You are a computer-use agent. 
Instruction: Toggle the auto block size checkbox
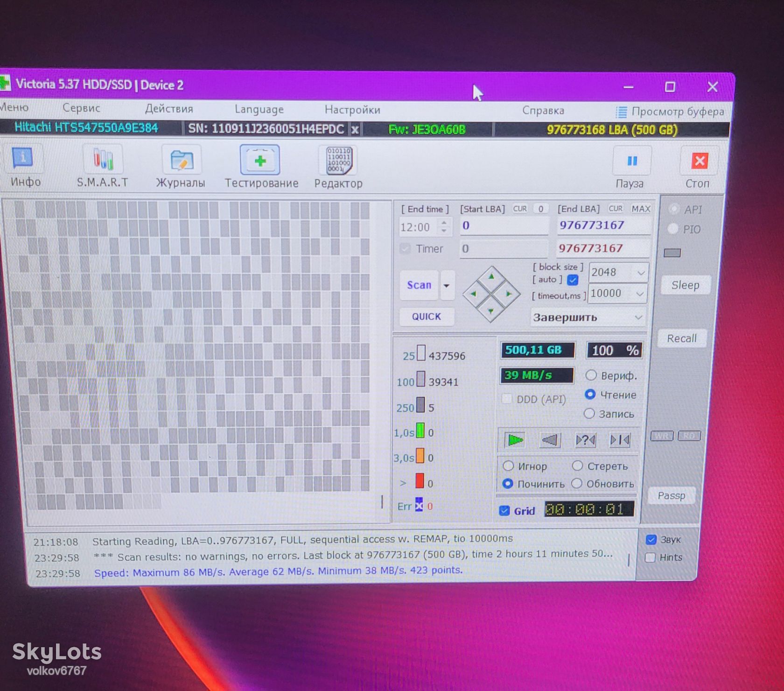[573, 280]
